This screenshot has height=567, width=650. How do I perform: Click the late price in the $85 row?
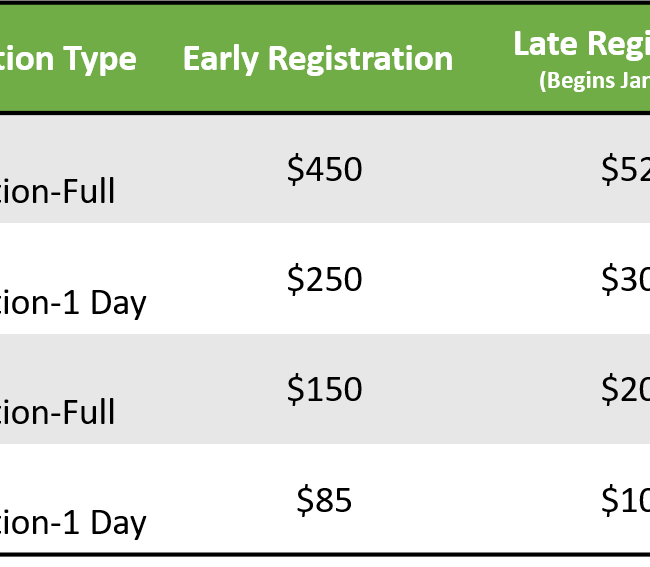pos(625,500)
